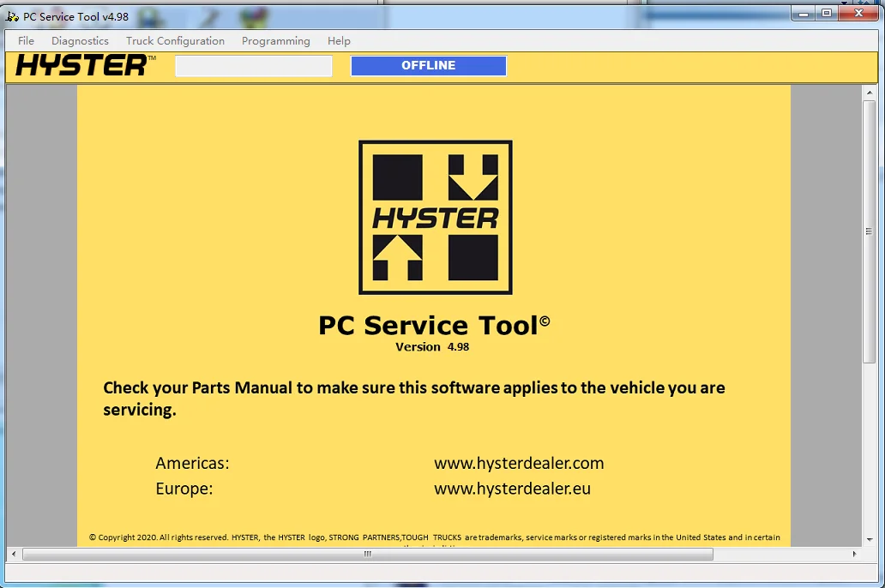Click the horizontal scrollbar right arrow
Viewport: 885px width, 588px height.
(x=854, y=554)
